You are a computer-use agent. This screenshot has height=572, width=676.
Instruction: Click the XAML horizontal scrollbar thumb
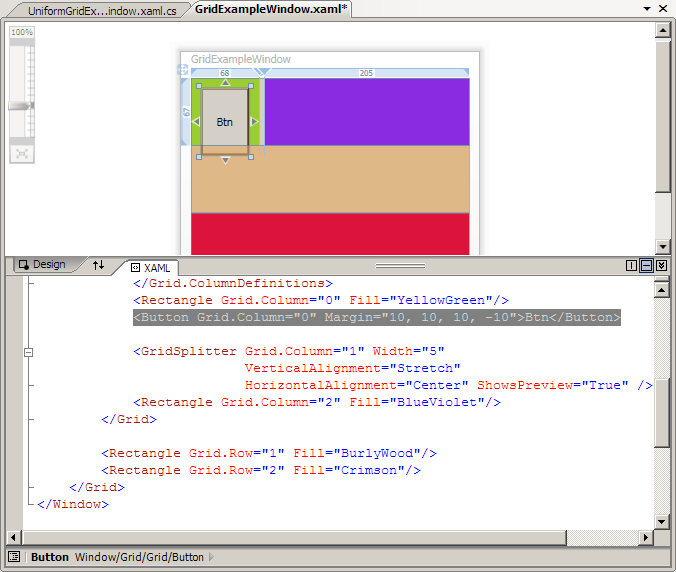click(x=294, y=538)
